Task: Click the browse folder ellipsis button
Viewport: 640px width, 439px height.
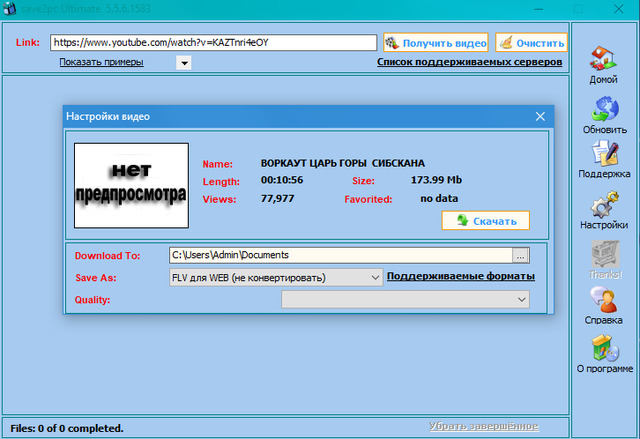Action: pos(520,255)
